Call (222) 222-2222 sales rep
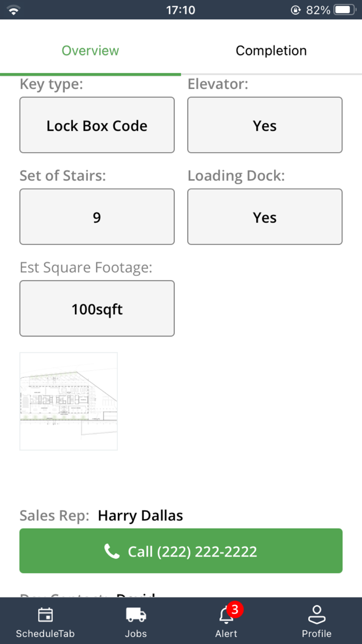362x644 pixels. 181,551
